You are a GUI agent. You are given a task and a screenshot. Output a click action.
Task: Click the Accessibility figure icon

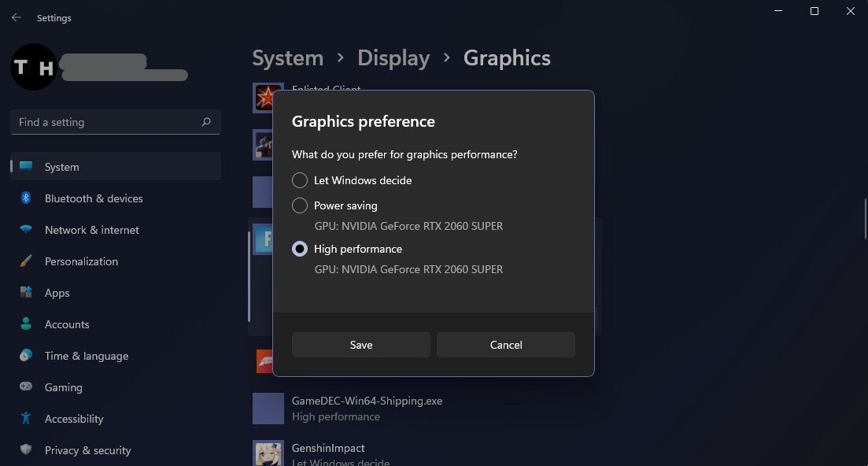26,418
